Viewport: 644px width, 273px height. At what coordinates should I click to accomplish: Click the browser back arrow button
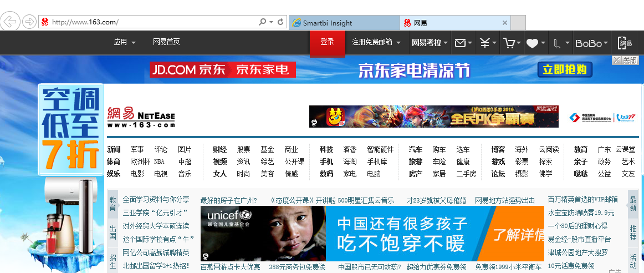10,22
